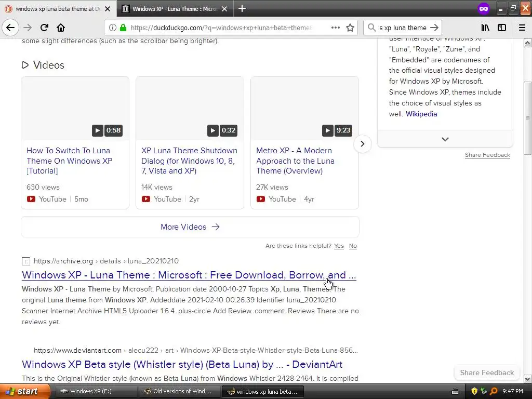Open How To Switch To Luna Theme tutorial
This screenshot has height=399, width=532.
pyautogui.click(x=69, y=161)
